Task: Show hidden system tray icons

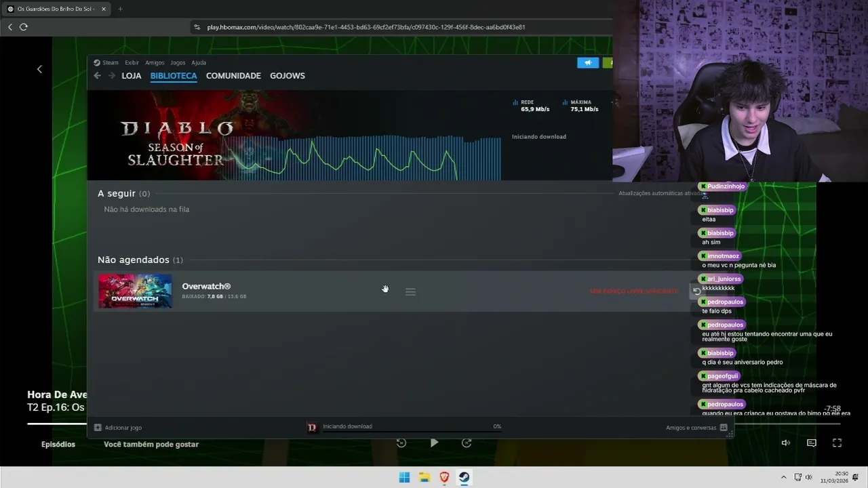Action: [x=784, y=477]
